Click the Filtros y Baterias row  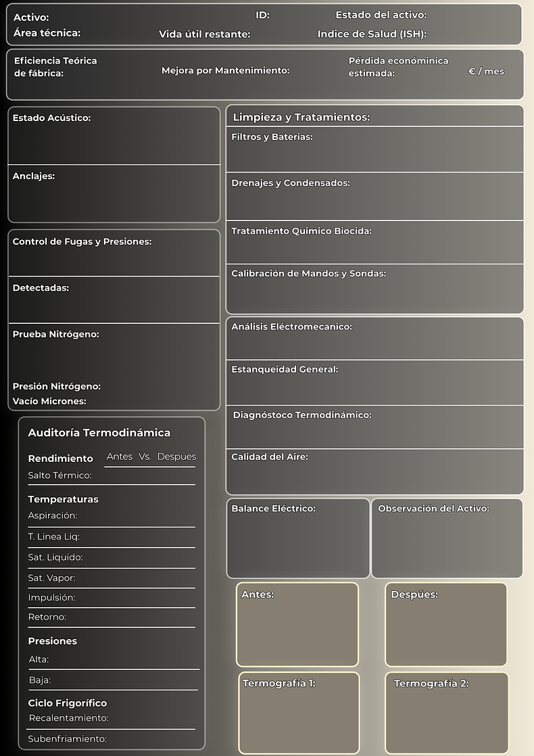pyautogui.click(x=375, y=149)
